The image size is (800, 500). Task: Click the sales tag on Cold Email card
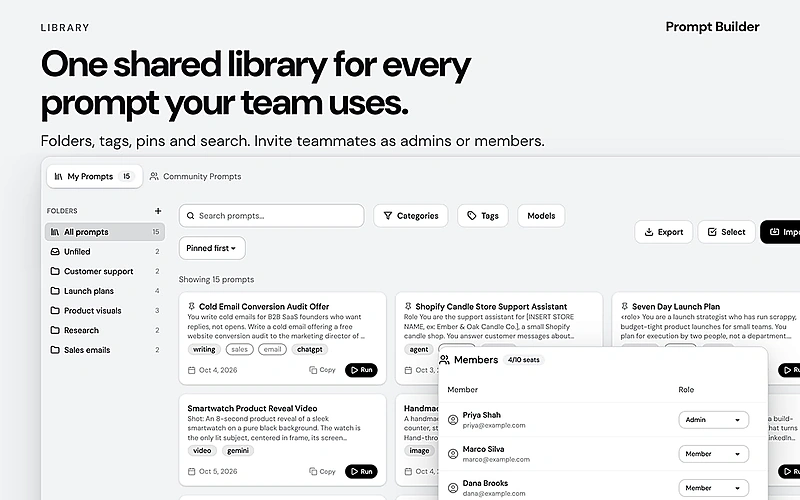239,349
